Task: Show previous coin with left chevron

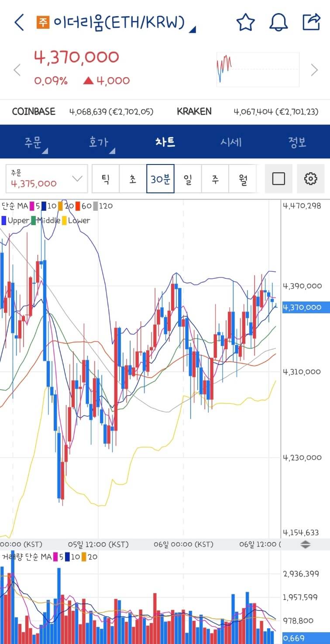Action: click(x=17, y=70)
